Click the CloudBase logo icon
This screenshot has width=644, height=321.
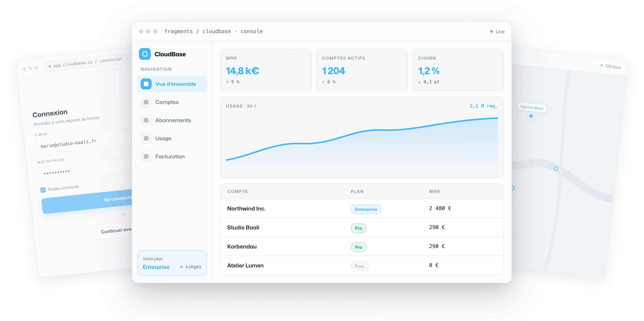tap(145, 54)
